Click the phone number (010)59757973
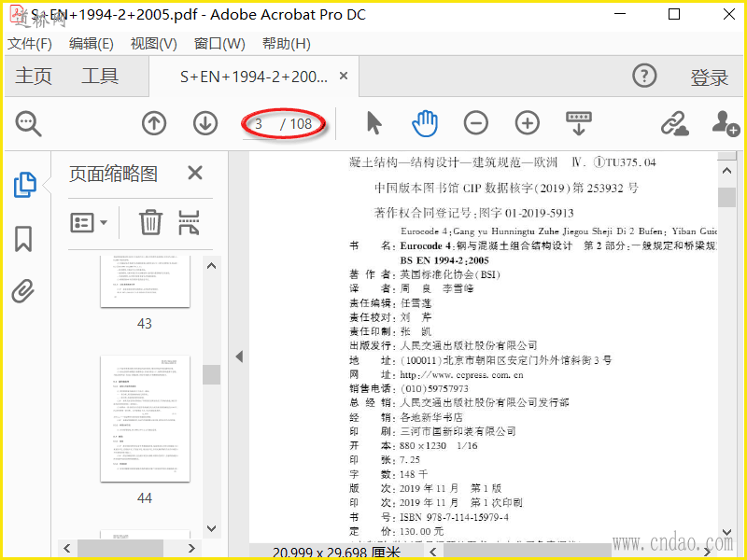747x560 pixels. coord(434,388)
